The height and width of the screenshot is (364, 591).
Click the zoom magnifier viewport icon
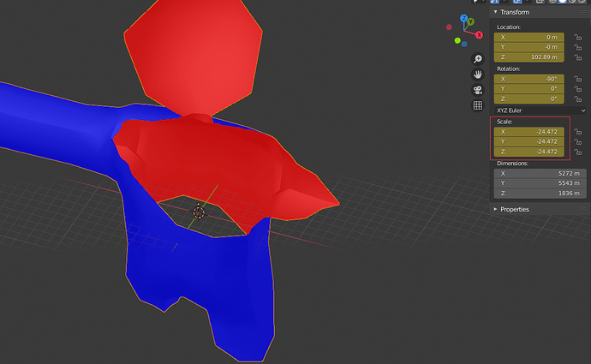click(x=478, y=59)
